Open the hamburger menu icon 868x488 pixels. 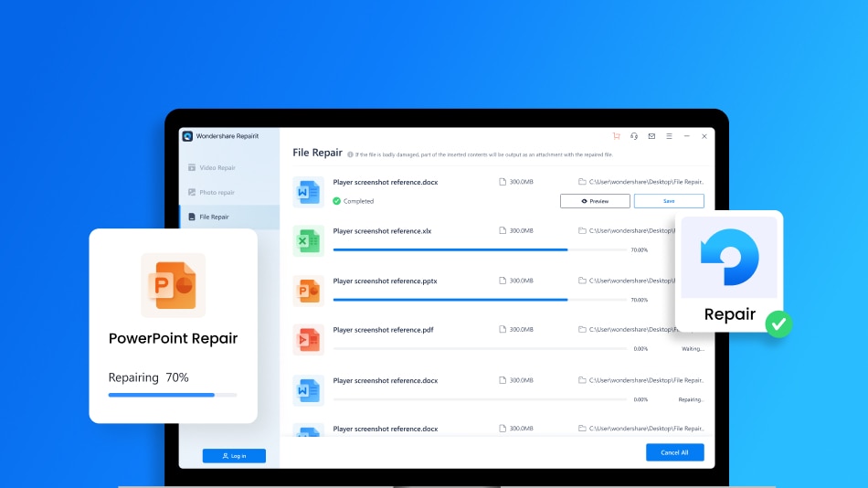click(669, 136)
